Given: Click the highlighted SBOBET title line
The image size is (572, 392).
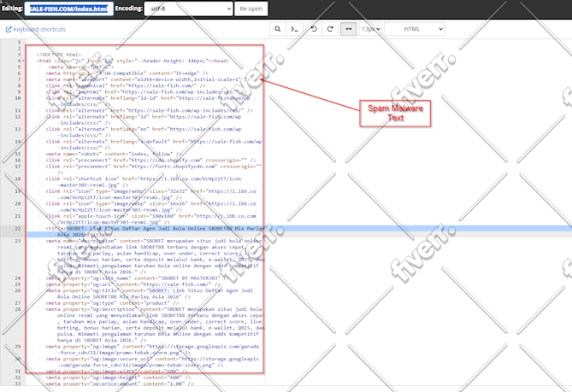Looking at the screenshot, I should [x=154, y=231].
